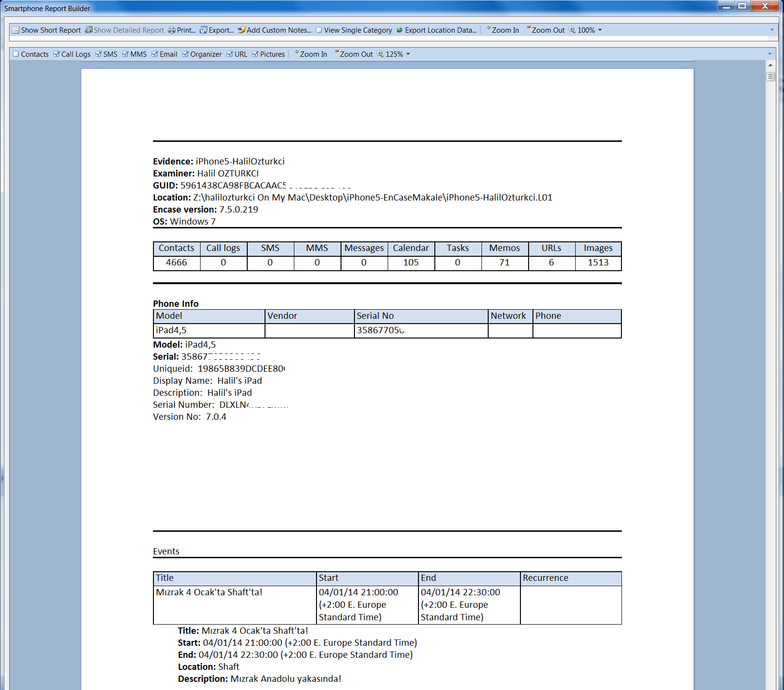Open Export via its toolbar icon
Image resolution: width=784 pixels, height=690 pixels.
click(x=203, y=30)
